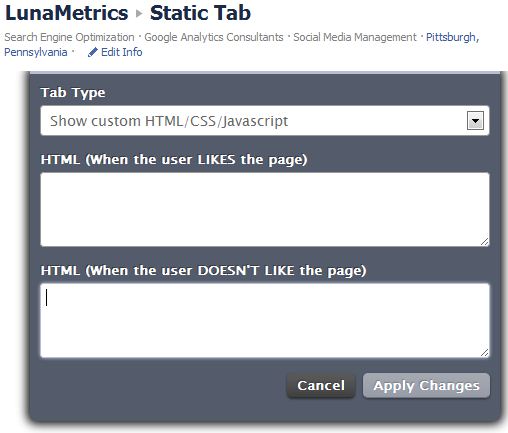Click the pencil icon beside Edit Info

[x=92, y=52]
